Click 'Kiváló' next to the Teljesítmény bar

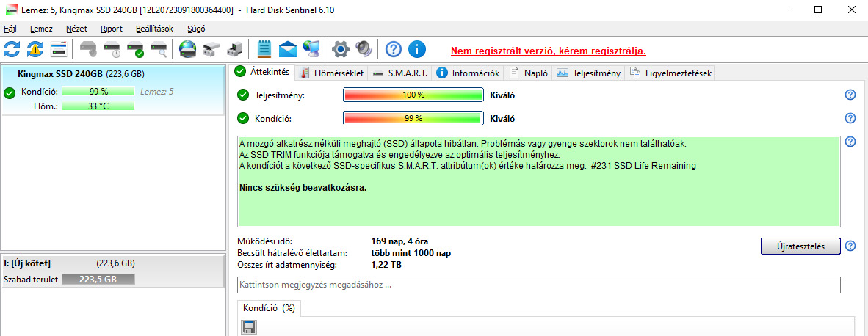(502, 95)
